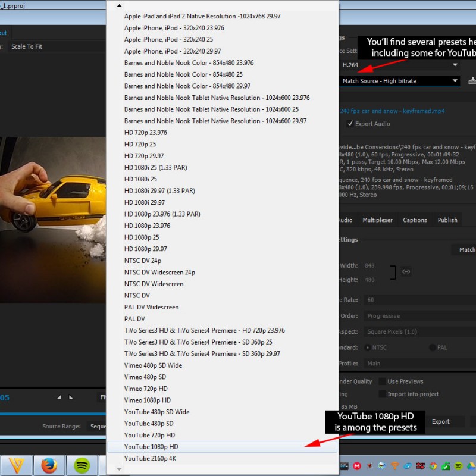Image resolution: width=476 pixels, height=476 pixels.
Task: Click the set in point marker icon
Action: click(59, 397)
